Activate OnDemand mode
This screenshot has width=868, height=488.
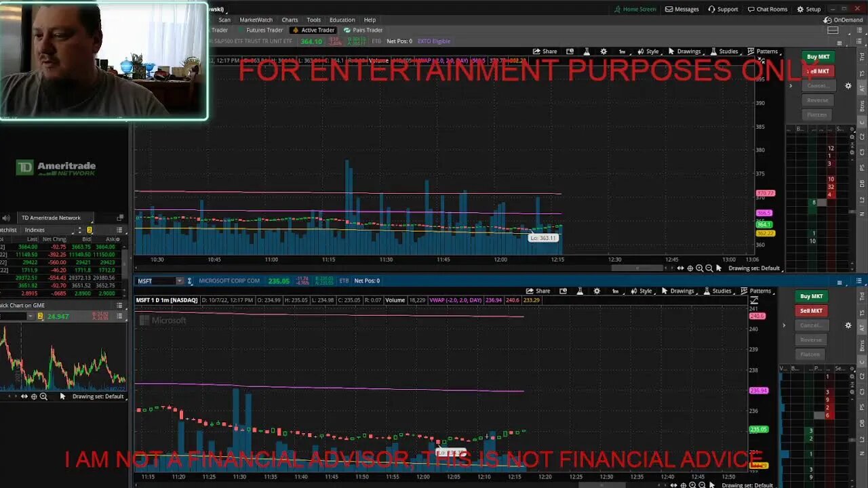click(x=844, y=20)
